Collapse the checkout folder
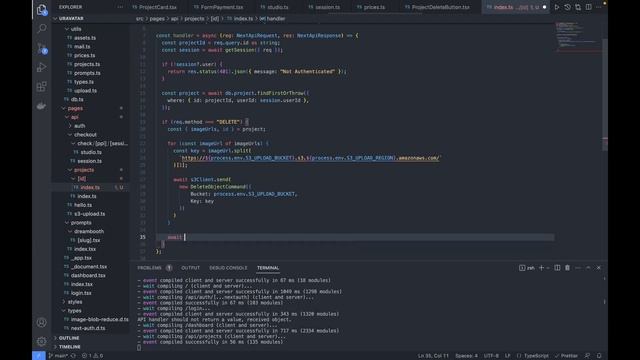640x360 pixels. pyautogui.click(x=85, y=134)
